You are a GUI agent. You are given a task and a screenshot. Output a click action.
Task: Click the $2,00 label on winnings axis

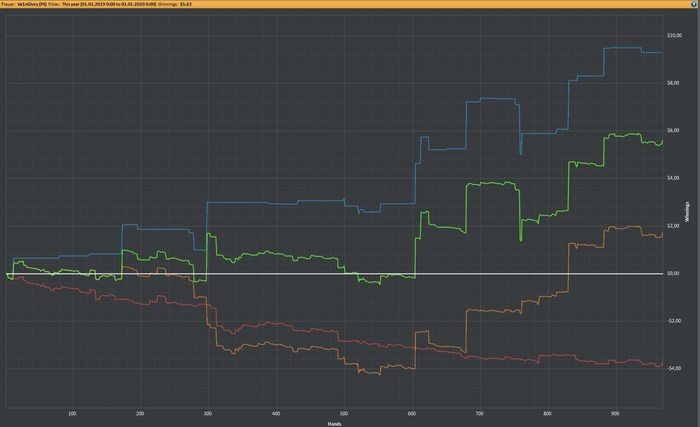[673, 226]
